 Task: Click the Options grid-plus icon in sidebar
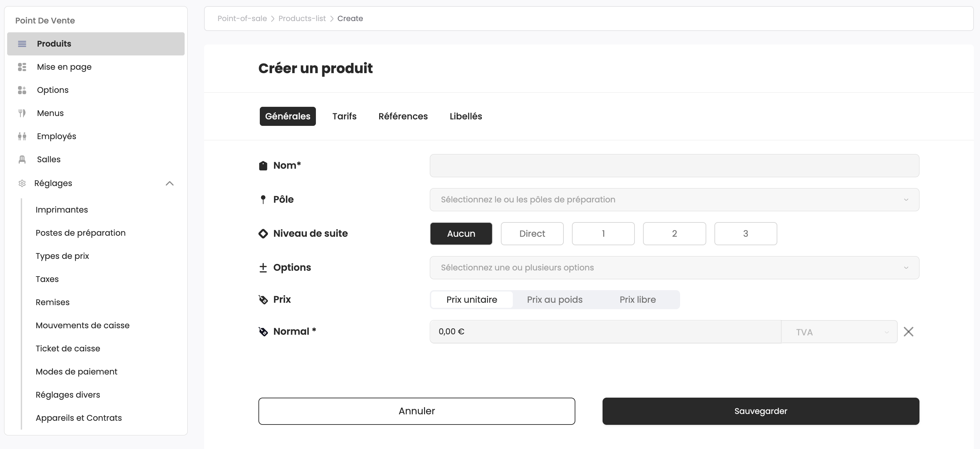[x=22, y=90]
